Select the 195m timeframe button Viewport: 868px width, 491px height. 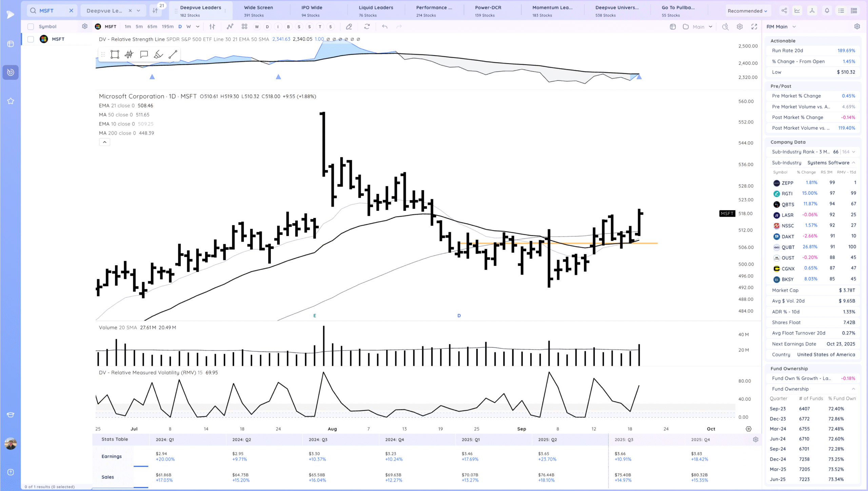point(167,26)
